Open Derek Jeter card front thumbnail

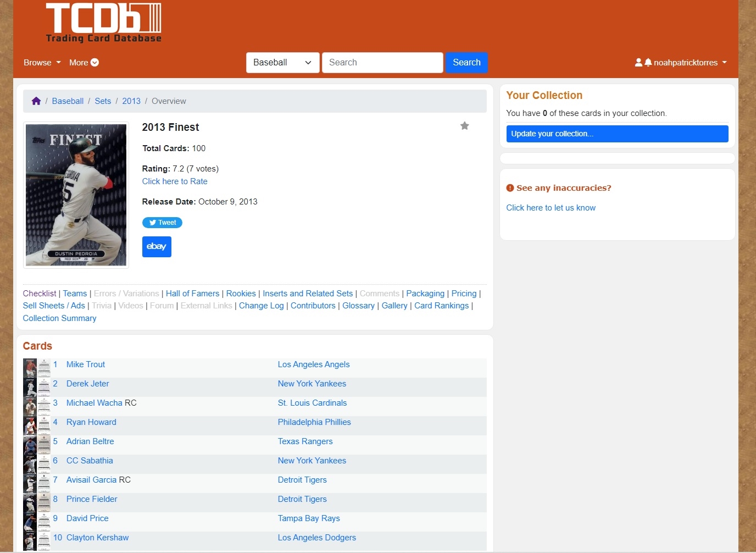(30, 387)
